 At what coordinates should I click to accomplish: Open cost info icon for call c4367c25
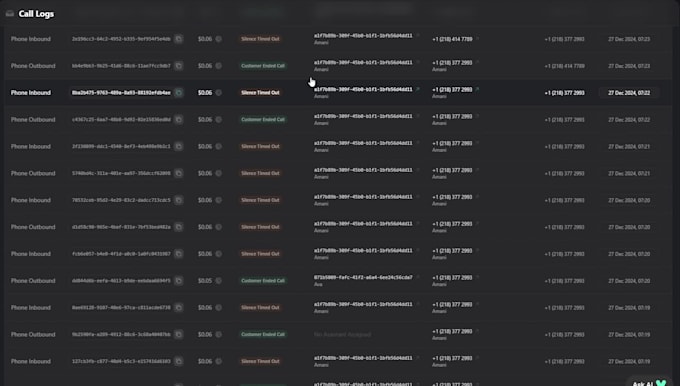[x=219, y=120]
